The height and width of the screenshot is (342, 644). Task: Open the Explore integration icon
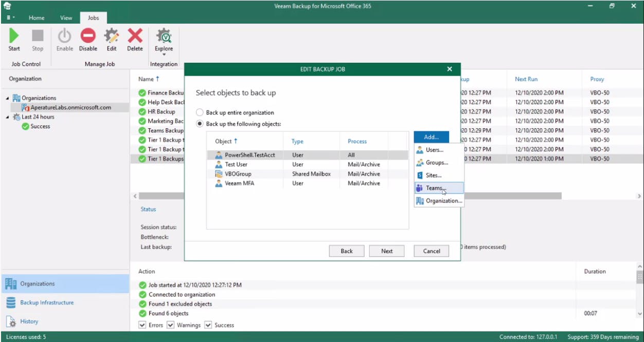click(164, 36)
